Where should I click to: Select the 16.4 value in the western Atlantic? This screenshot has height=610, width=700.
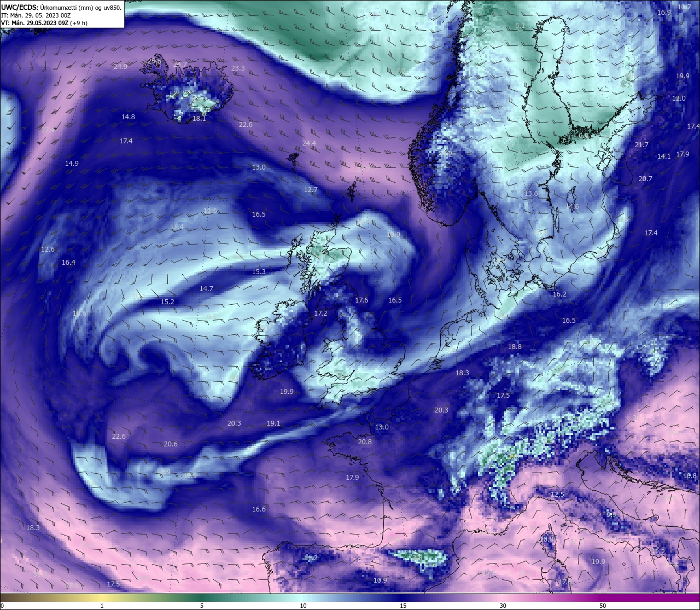point(68,263)
